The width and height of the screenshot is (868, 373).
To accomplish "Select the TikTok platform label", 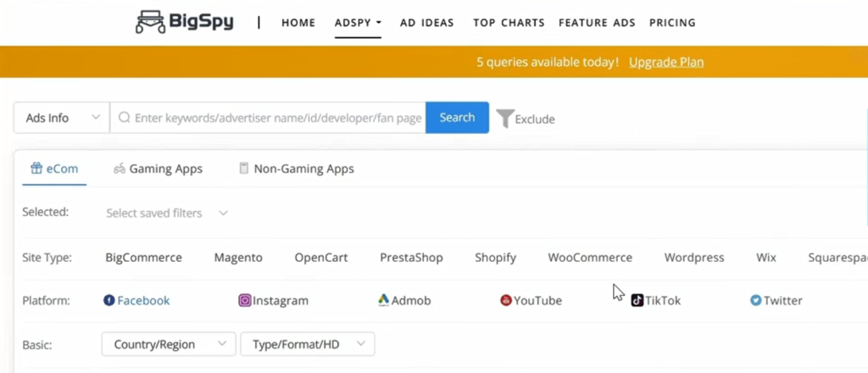I will coord(663,300).
